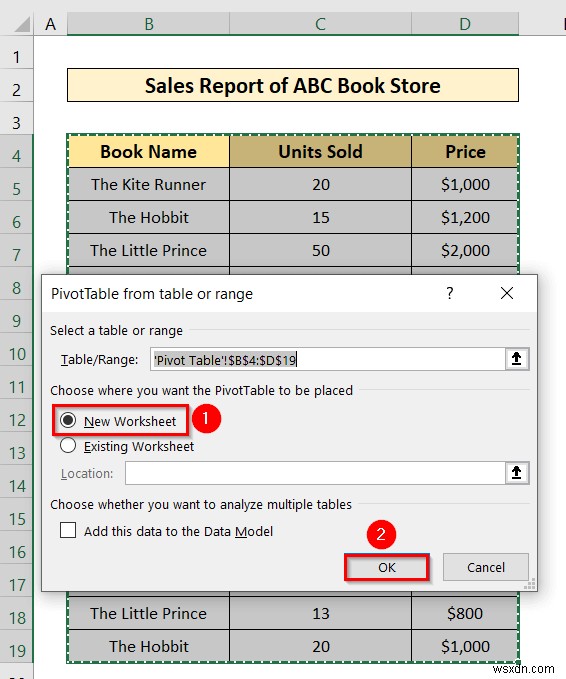Select row 5 header
Screen dimensions: 566x679
click(x=16, y=189)
